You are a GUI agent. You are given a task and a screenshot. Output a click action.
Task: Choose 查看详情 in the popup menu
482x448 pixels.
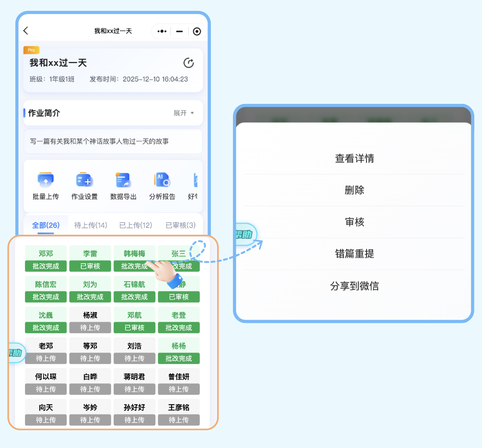coord(354,159)
